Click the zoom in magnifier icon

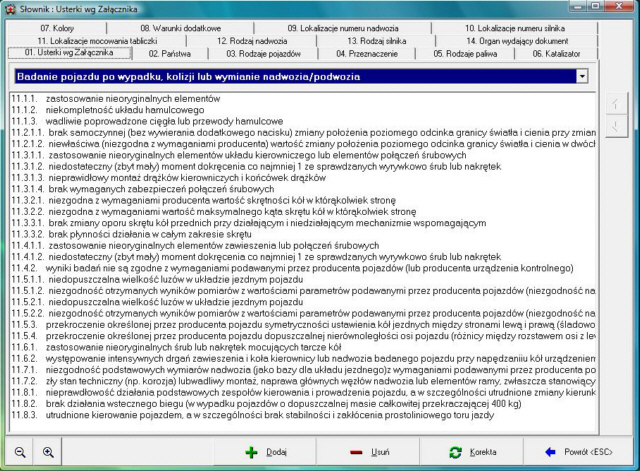48,452
